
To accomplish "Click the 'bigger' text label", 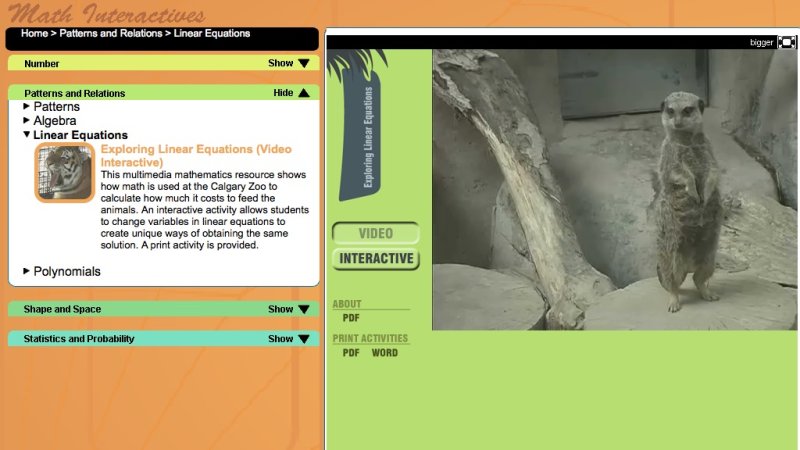I will tap(761, 43).
